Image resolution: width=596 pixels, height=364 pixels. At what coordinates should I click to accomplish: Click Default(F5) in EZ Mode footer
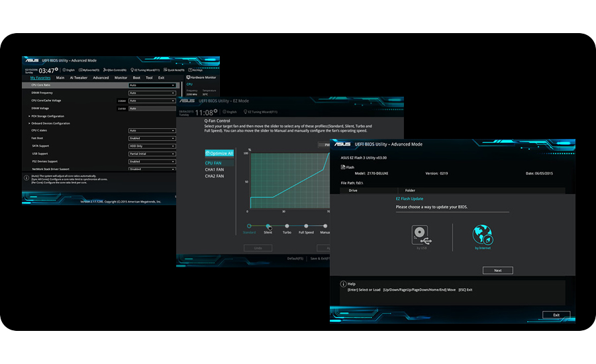pyautogui.click(x=295, y=258)
